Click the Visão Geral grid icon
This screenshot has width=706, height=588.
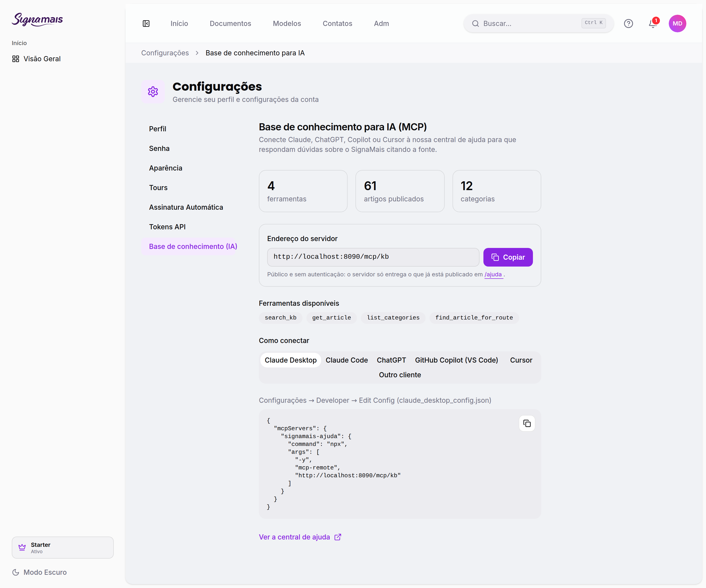[x=15, y=59]
